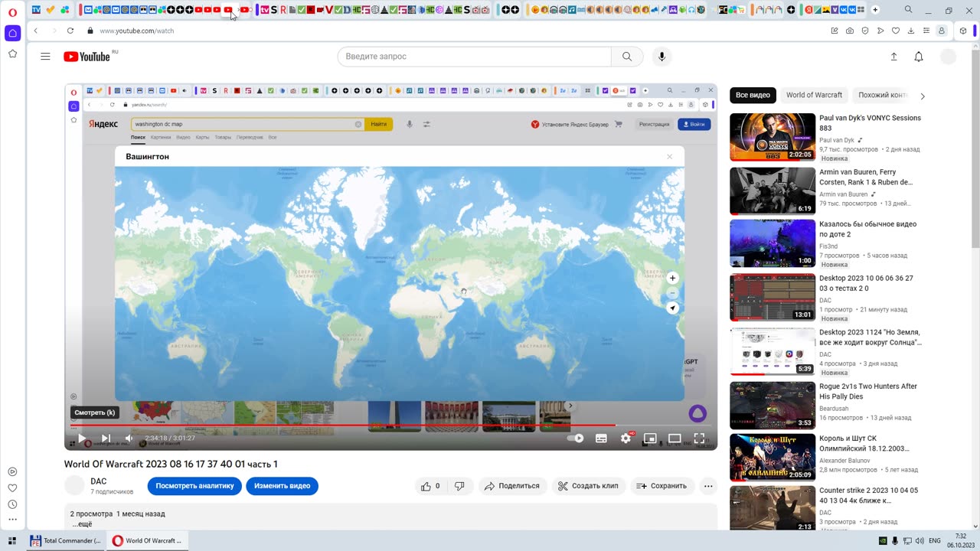Image resolution: width=980 pixels, height=551 pixels.
Task: Open the DAC channel avatar
Action: pyautogui.click(x=74, y=485)
